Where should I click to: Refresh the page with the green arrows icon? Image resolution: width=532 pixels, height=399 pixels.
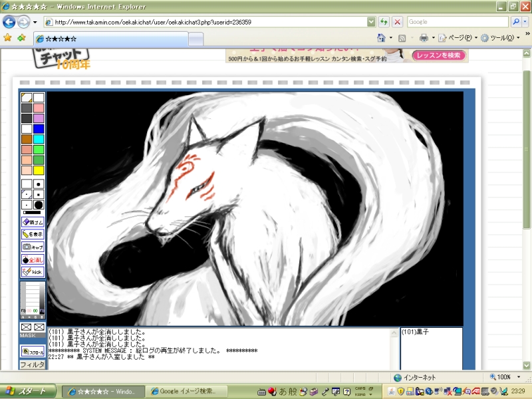(x=384, y=22)
